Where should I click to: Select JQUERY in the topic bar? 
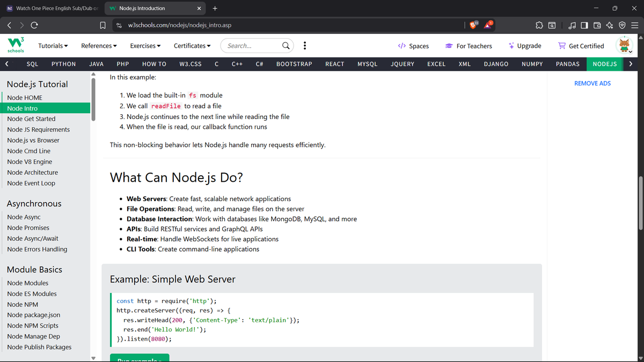[402, 64]
